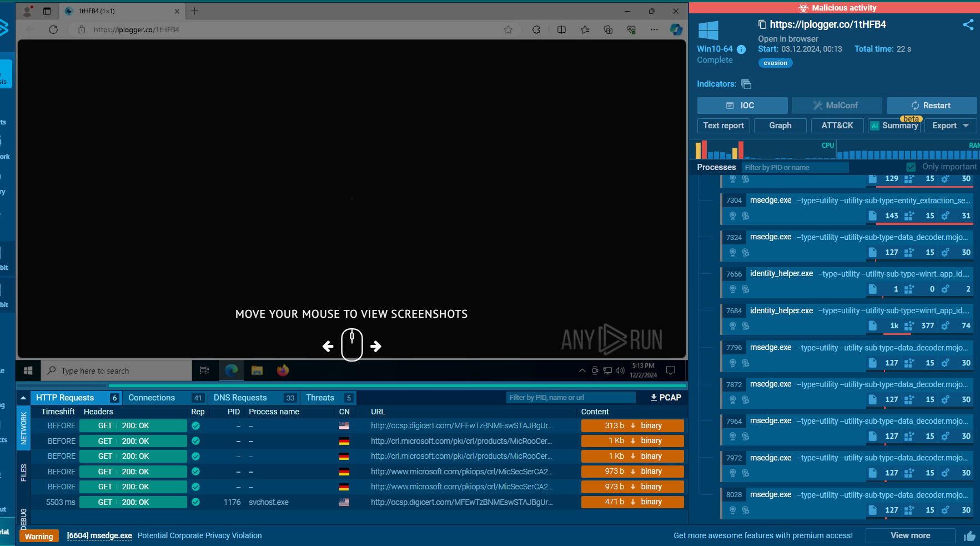This screenshot has height=546, width=980.
Task: Click the info icon next to Win10-64
Action: [741, 49]
